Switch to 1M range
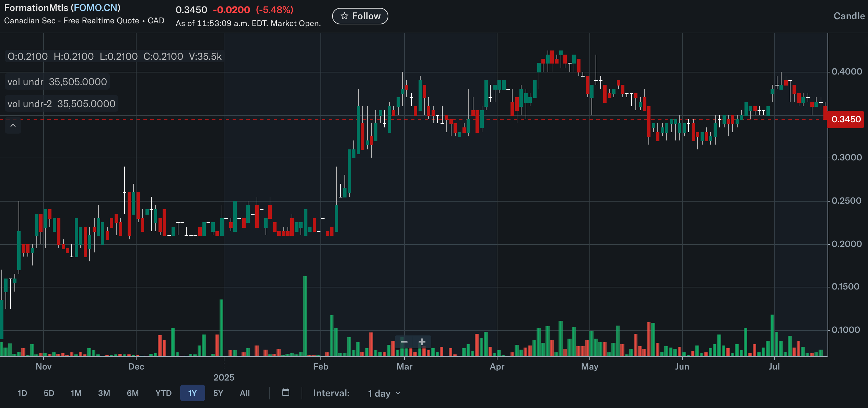This screenshot has height=408, width=868. pos(76,393)
